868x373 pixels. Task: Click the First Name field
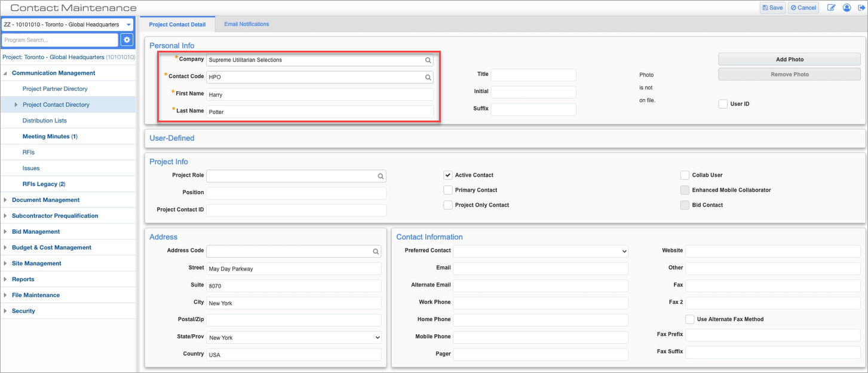click(320, 94)
